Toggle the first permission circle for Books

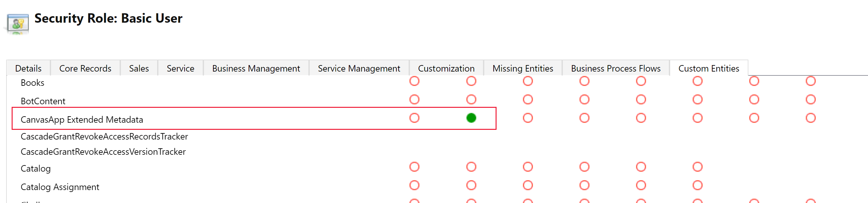point(414,81)
